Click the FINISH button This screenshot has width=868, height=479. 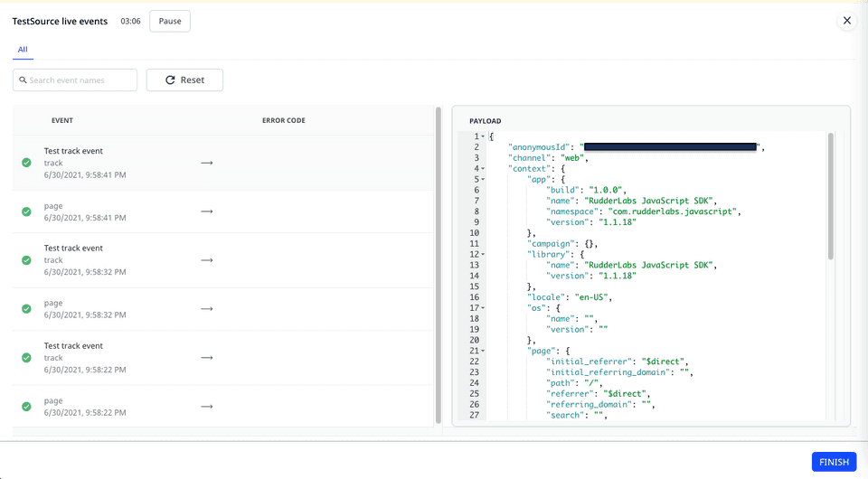click(834, 462)
